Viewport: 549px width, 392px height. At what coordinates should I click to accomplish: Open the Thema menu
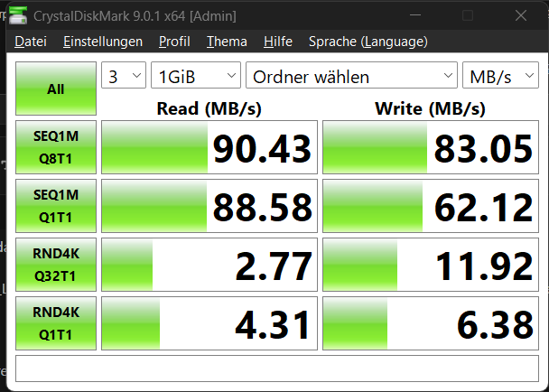(227, 42)
